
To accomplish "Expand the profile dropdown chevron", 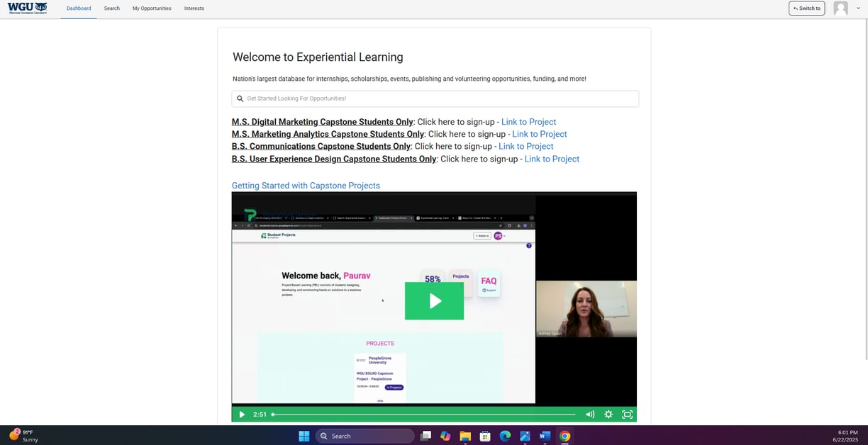I will pyautogui.click(x=858, y=9).
